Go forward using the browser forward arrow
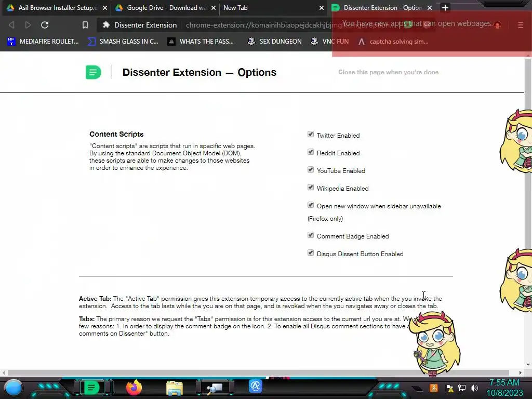Image resolution: width=532 pixels, height=399 pixels. pos(28,25)
